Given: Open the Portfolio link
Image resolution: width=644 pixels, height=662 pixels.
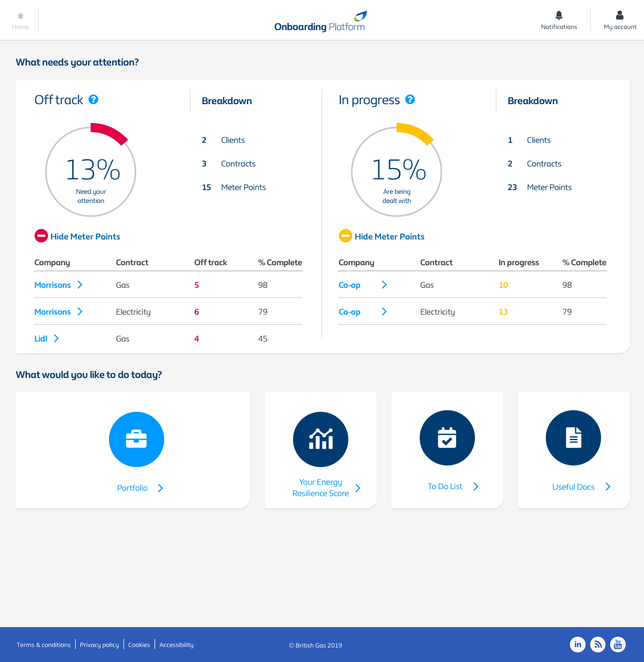Looking at the screenshot, I should 132,488.
